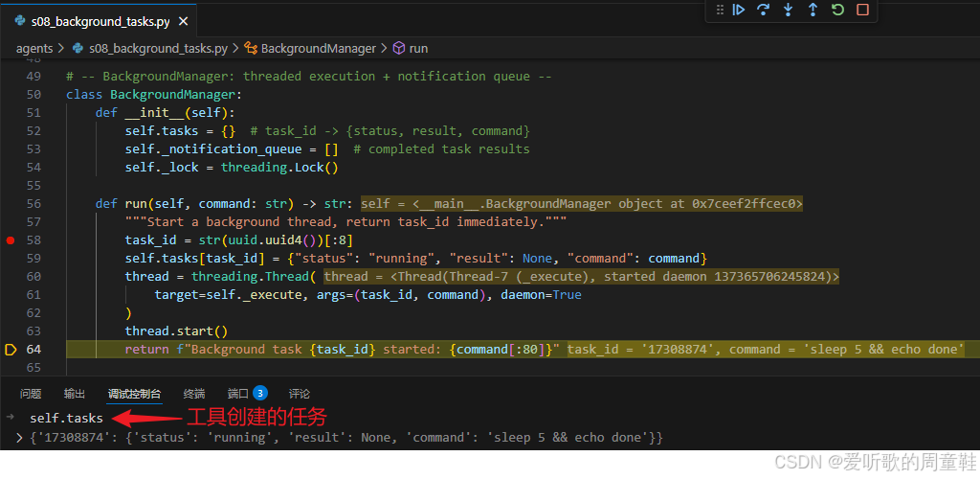The width and height of the screenshot is (980, 479).
Task: Click the target=self._execute argument line
Action: (368, 294)
